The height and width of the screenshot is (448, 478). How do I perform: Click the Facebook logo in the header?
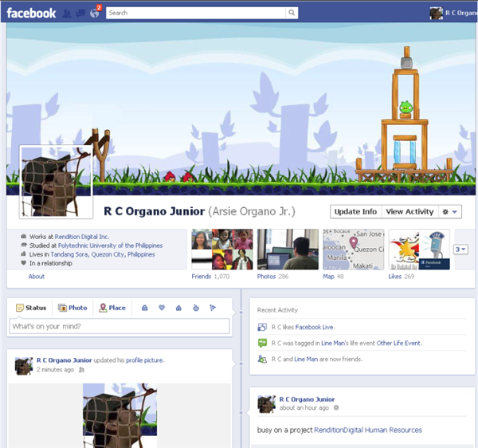31,13
